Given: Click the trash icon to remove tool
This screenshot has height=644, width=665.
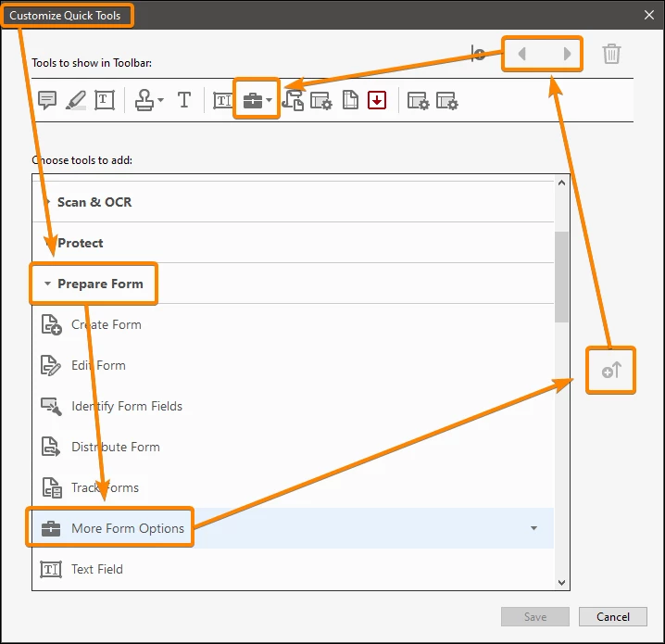Looking at the screenshot, I should [x=611, y=54].
